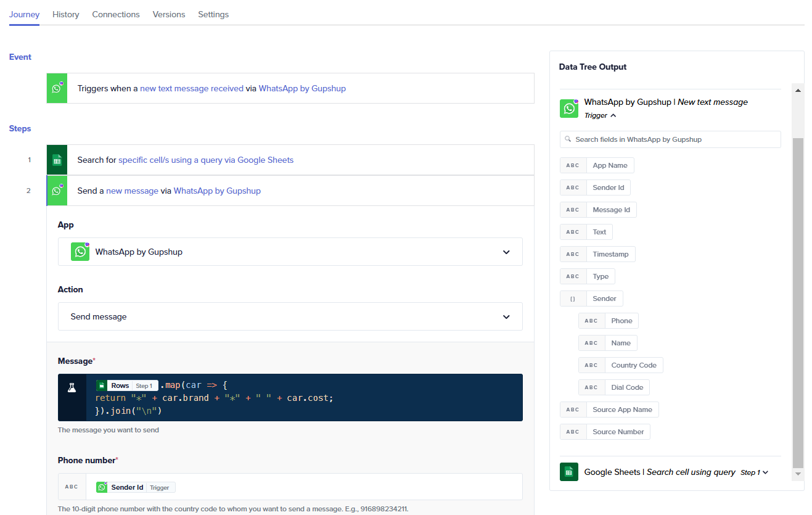Select the Dial Code field under Sender

coord(613,387)
